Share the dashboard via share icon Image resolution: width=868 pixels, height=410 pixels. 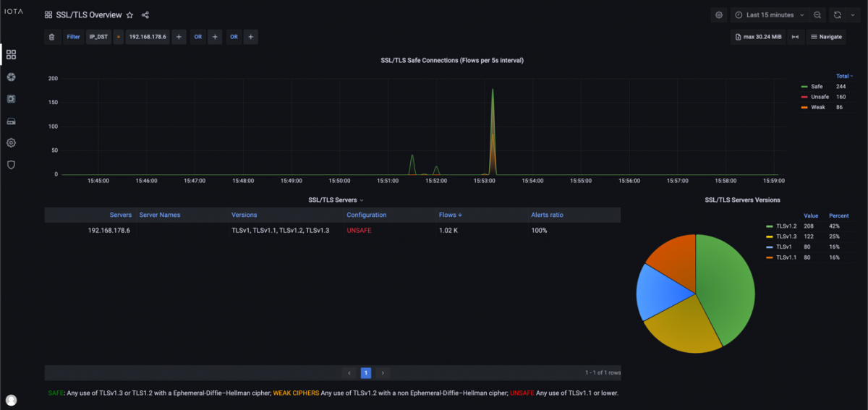click(x=145, y=15)
